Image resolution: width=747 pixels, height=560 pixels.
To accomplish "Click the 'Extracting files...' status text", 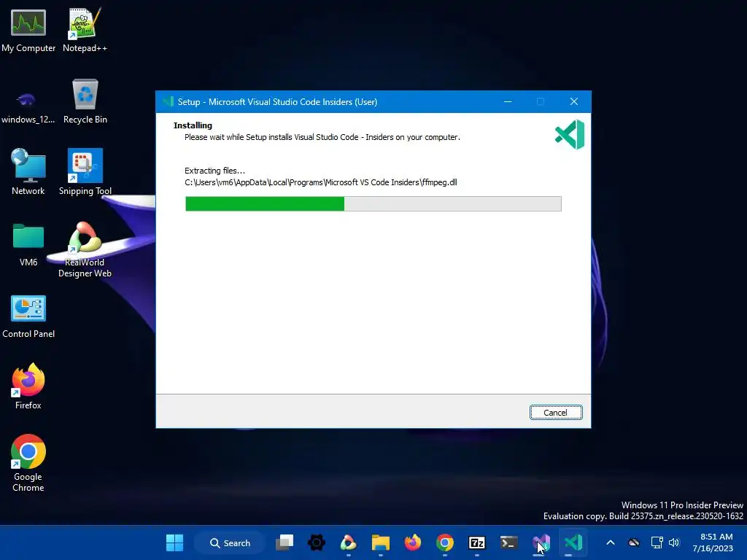I will coord(214,171).
